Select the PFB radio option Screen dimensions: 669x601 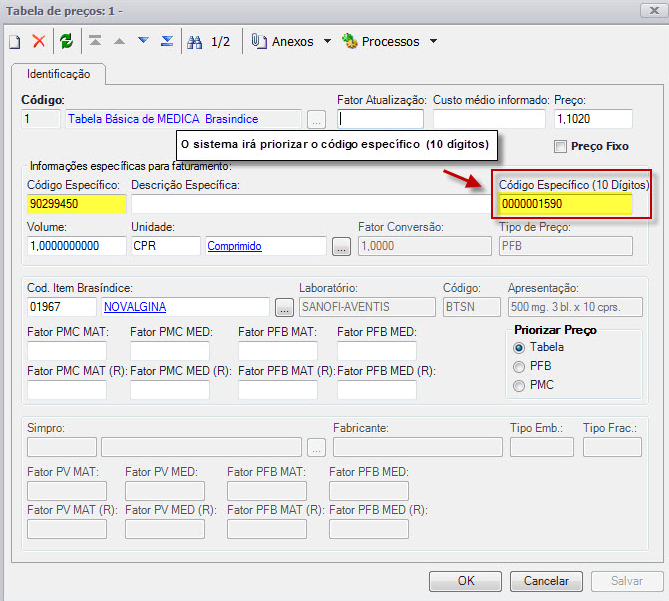519,367
